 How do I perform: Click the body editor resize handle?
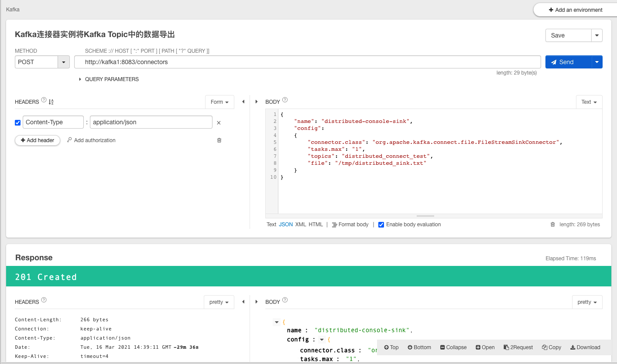point(425,216)
